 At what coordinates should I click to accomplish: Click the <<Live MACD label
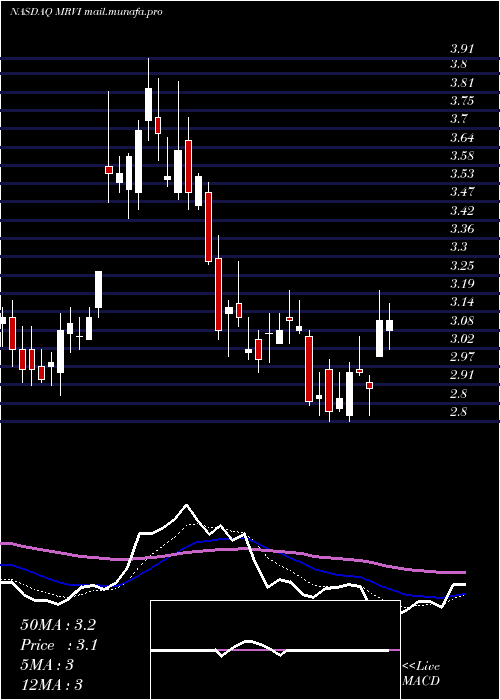[x=421, y=673]
